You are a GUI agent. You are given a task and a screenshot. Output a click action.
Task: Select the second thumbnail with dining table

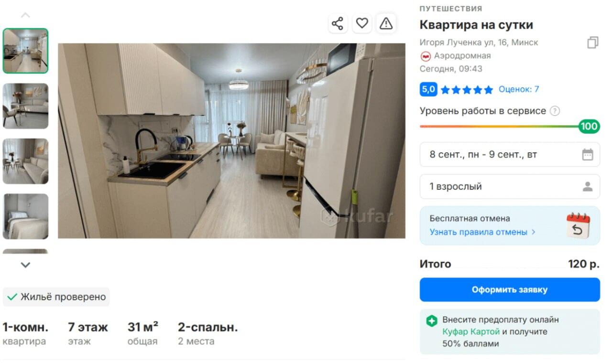(25, 106)
